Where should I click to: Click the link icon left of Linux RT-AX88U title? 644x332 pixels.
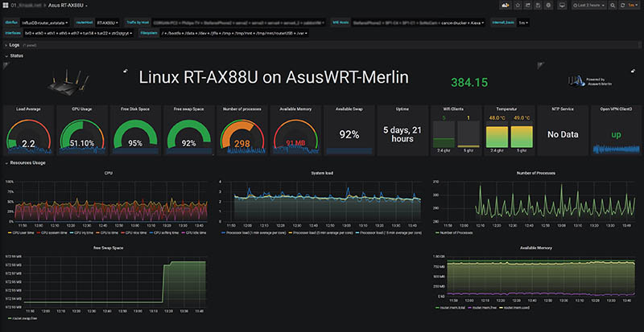126,71
